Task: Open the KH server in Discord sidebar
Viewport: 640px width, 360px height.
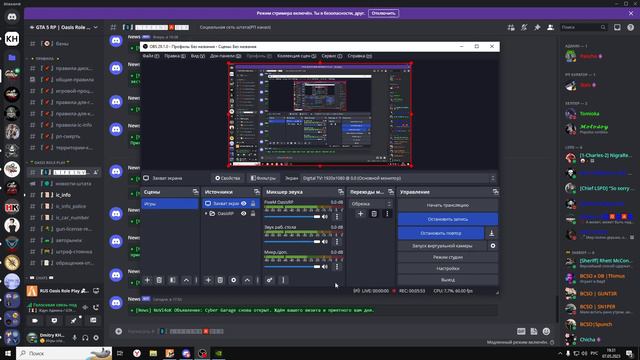Action: pos(12,39)
